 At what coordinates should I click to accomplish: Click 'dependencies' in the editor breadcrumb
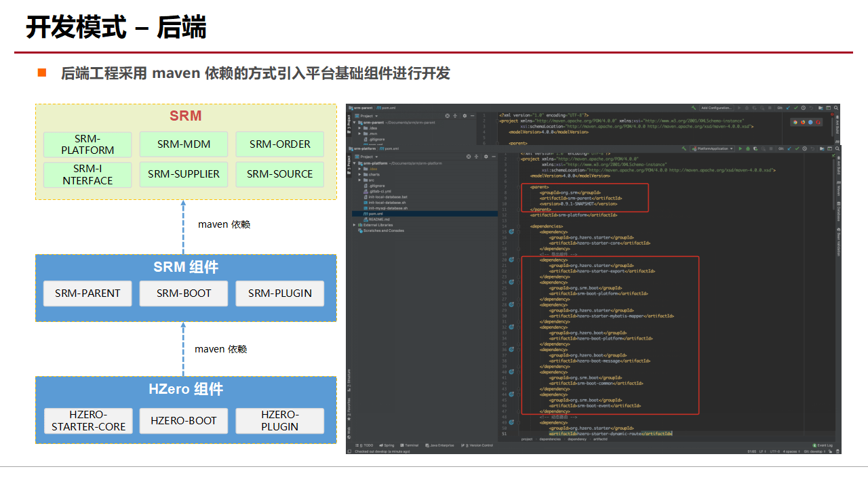click(550, 439)
